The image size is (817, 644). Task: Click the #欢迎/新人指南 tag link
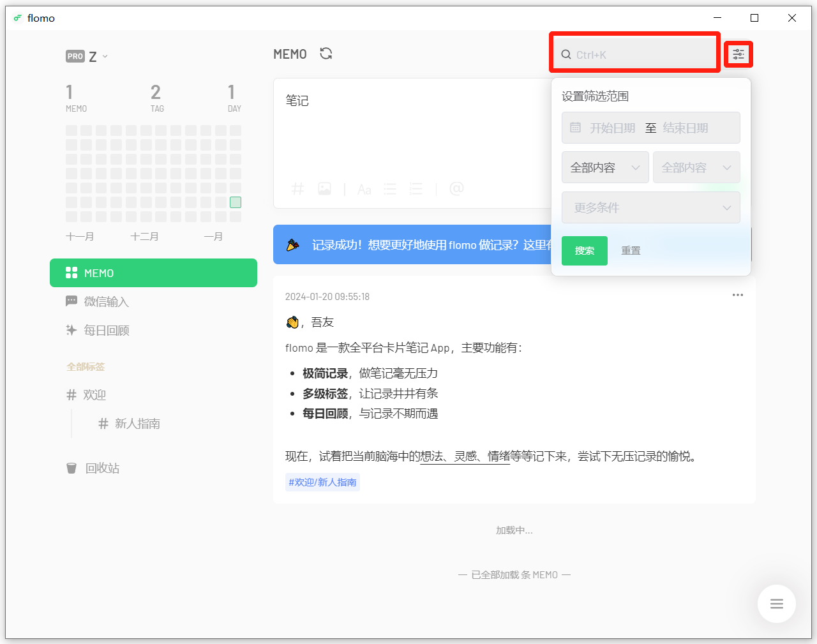tap(322, 483)
